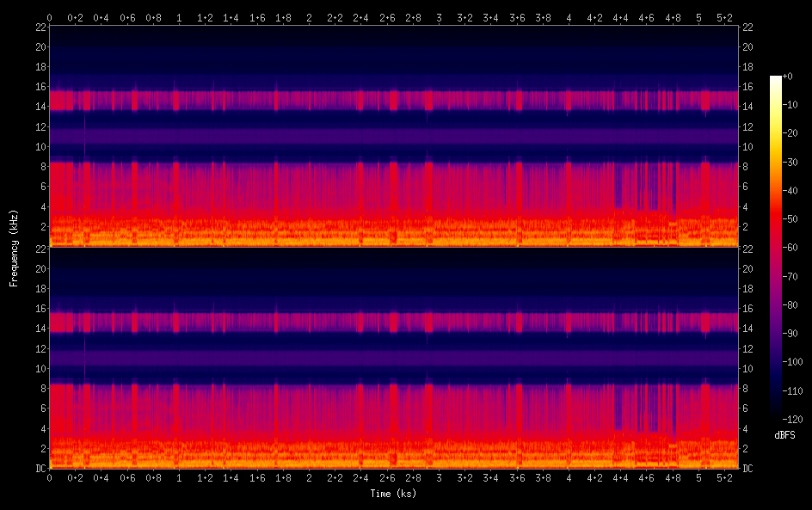
Task: Select the "0•2" tick on the bottom time axis
Action: [x=75, y=478]
